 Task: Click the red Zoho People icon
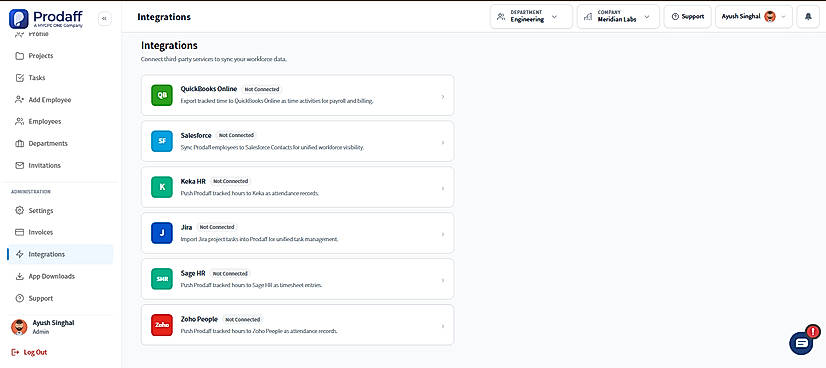[162, 325]
